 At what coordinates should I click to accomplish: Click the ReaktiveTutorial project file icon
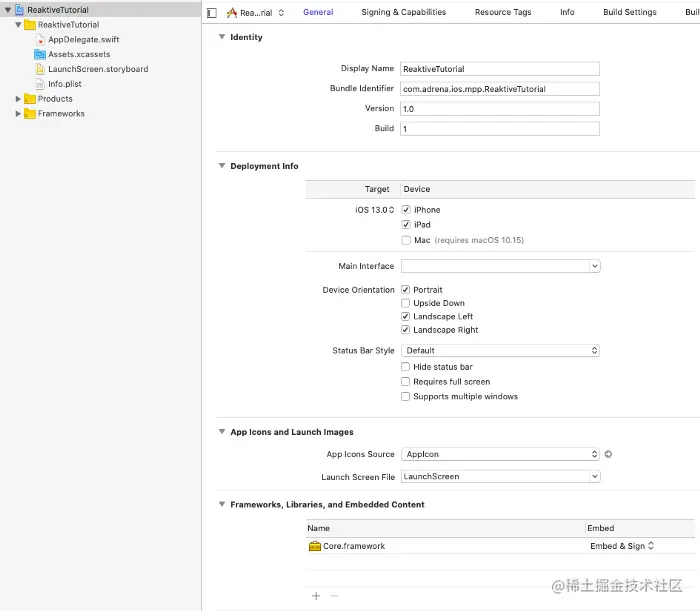[x=19, y=9]
